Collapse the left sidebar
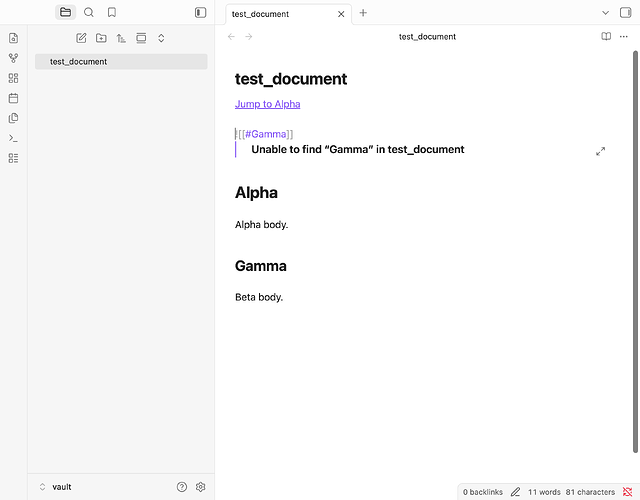The image size is (640, 500). pos(200,13)
